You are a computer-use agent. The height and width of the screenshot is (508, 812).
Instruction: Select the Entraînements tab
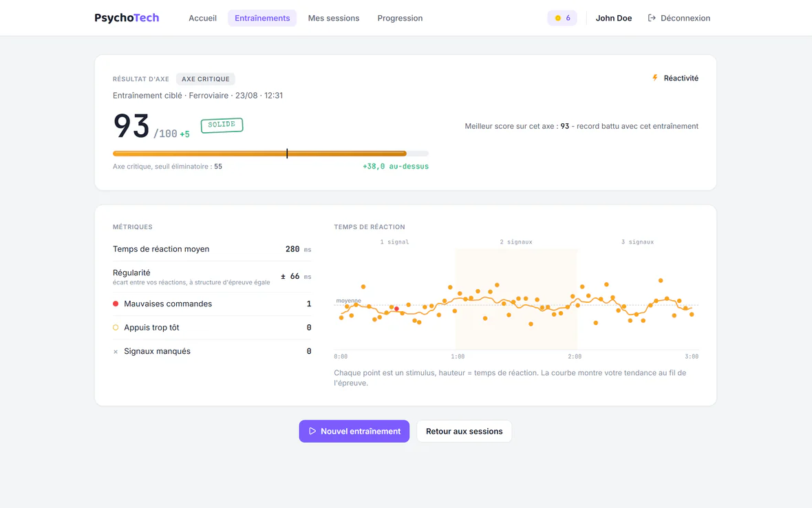(262, 18)
